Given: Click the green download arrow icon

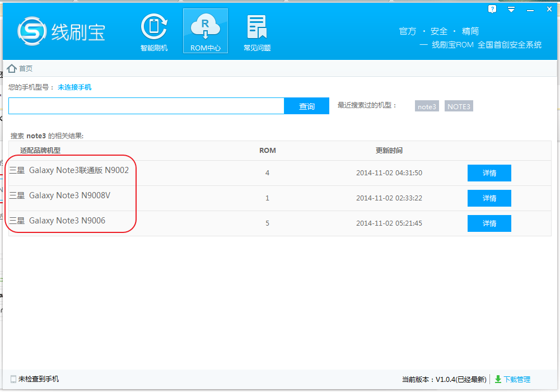Looking at the screenshot, I should click(498, 379).
